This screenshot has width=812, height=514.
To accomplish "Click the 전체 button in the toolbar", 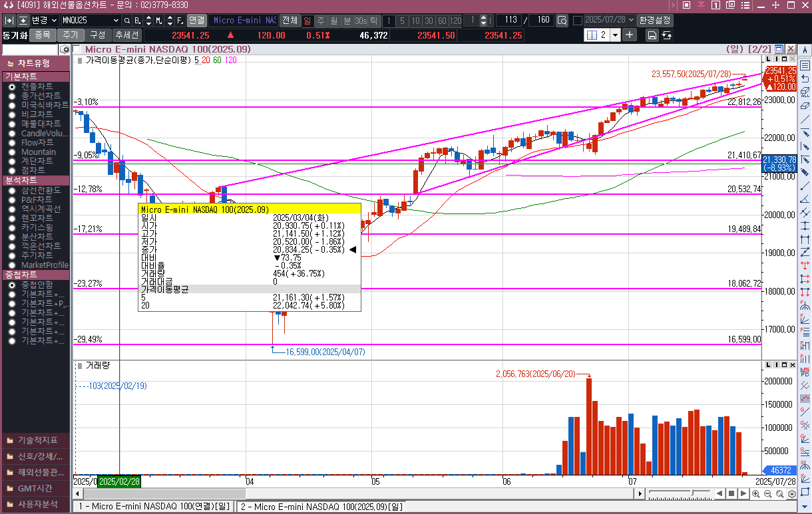I will click(290, 20).
